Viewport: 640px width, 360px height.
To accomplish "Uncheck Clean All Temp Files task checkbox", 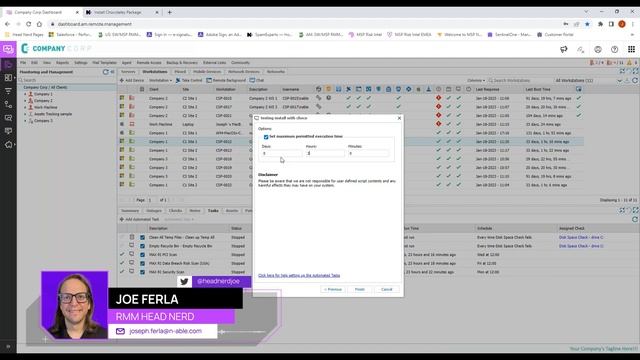I will (x=142, y=237).
